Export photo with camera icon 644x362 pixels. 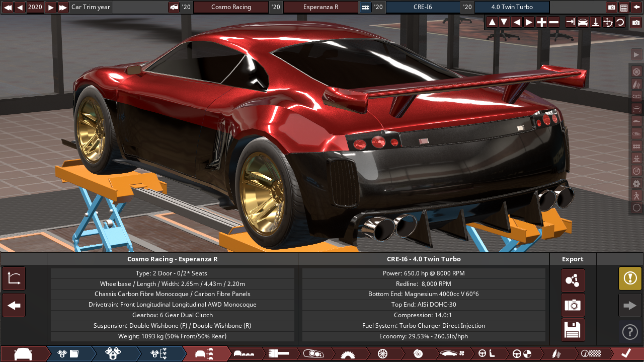point(573,305)
